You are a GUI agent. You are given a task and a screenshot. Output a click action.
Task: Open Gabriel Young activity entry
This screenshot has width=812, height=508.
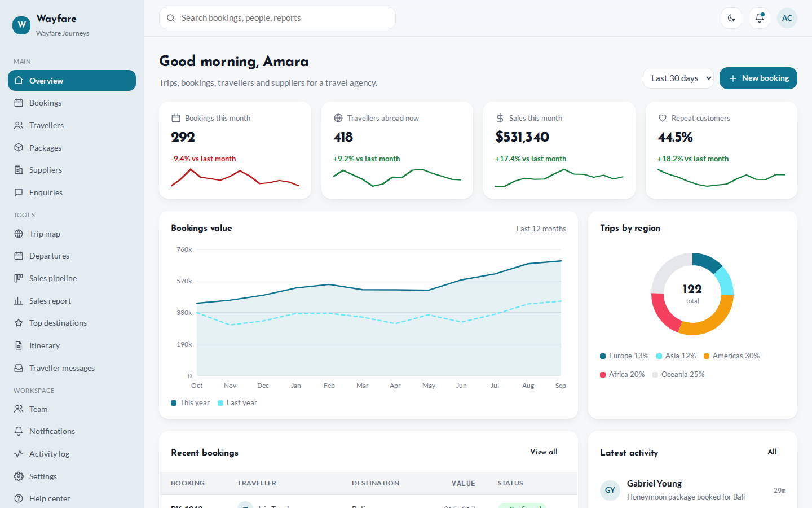pyautogui.click(x=692, y=490)
